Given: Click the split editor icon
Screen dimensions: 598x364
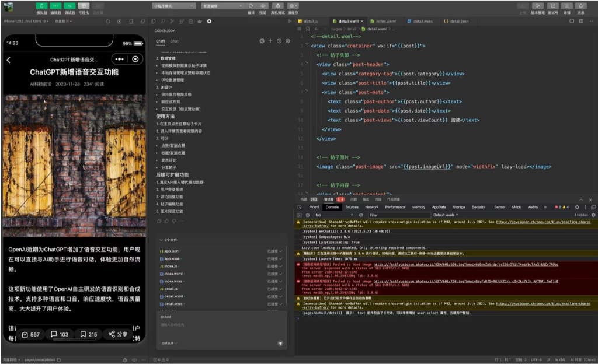Looking at the screenshot, I should pyautogui.click(x=581, y=22).
